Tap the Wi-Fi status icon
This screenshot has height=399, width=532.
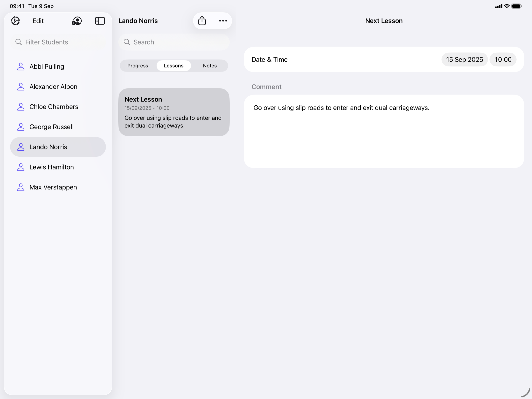pyautogui.click(x=507, y=6)
